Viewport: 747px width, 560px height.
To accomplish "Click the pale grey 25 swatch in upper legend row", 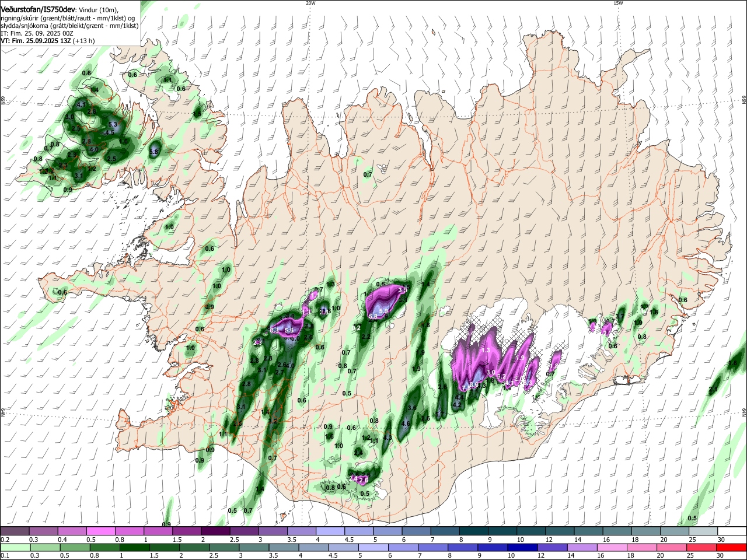I will (x=703, y=531).
